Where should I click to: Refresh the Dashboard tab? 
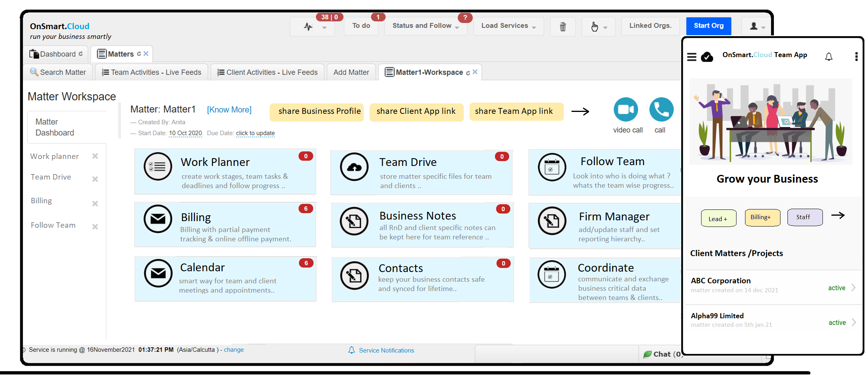point(81,54)
